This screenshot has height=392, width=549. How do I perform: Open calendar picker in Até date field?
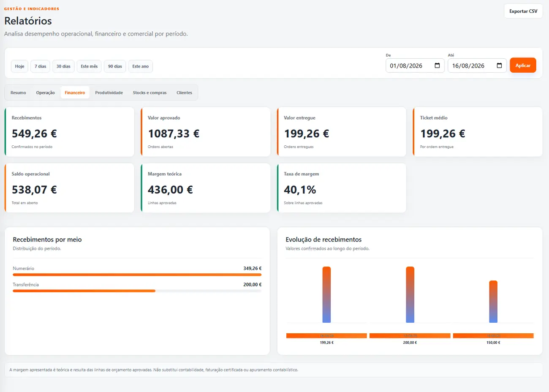pos(499,65)
